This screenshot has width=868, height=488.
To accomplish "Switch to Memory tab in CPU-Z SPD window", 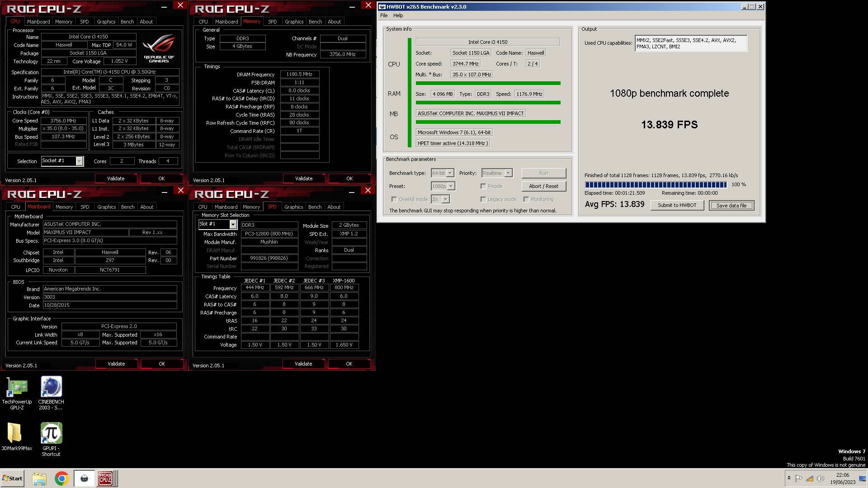I will point(251,207).
